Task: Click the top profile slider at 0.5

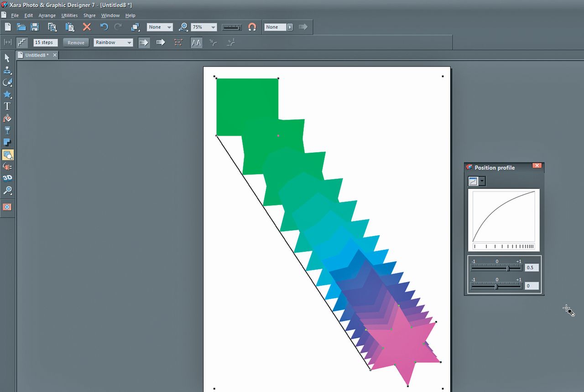Action: tap(508, 268)
